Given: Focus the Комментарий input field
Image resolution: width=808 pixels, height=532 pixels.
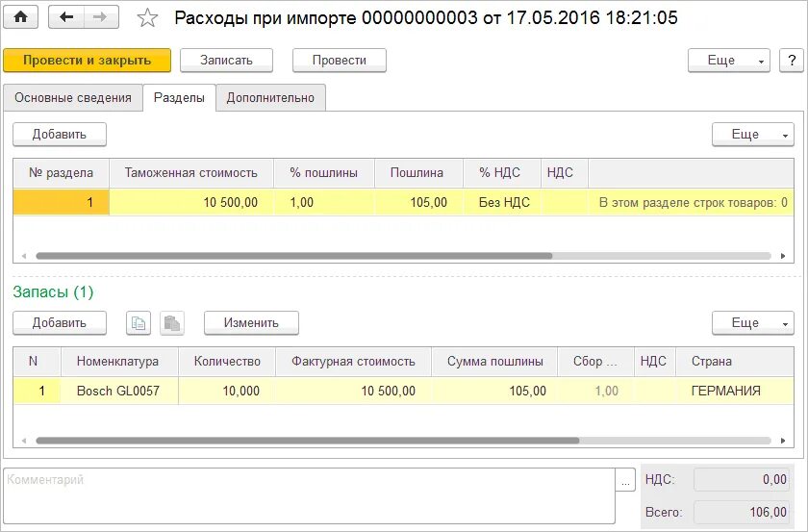Looking at the screenshot, I should coord(309,495).
